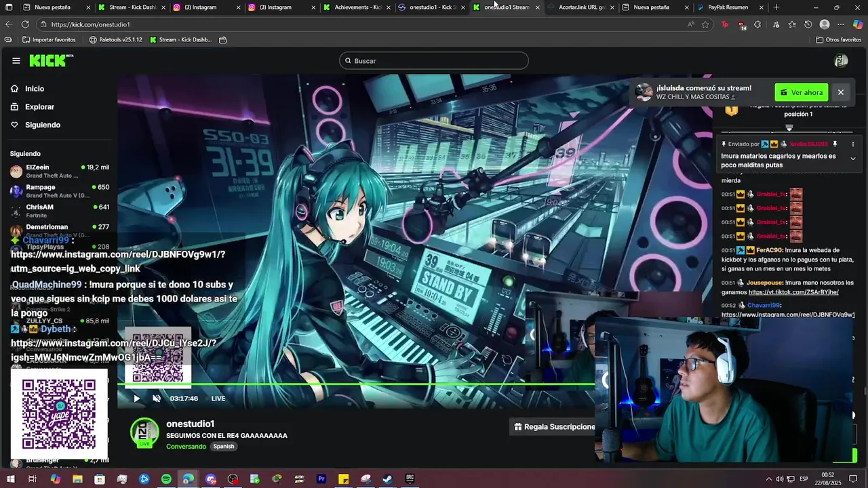
Task: Play the stream video
Action: coord(136,399)
